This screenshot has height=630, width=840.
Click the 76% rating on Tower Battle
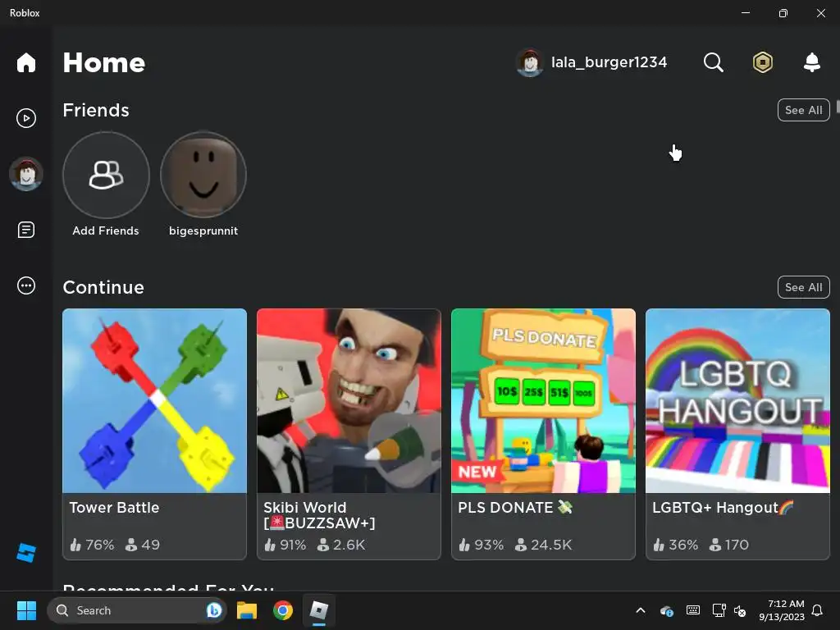coord(92,545)
